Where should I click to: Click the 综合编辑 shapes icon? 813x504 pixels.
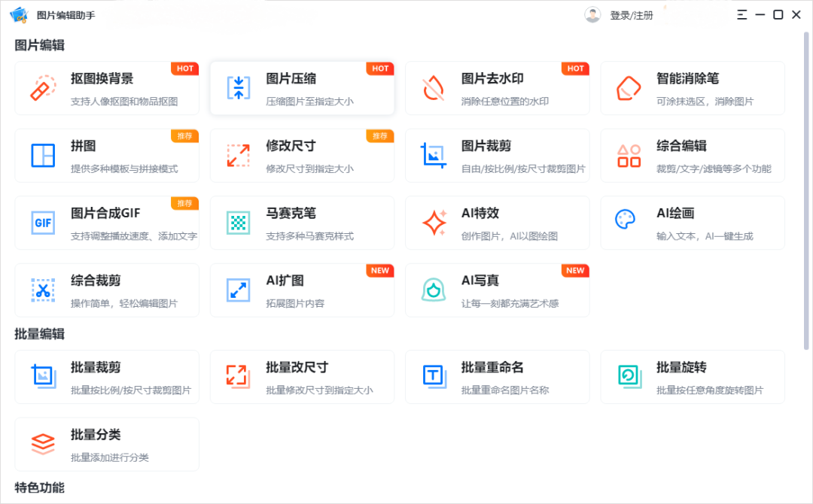(x=629, y=156)
